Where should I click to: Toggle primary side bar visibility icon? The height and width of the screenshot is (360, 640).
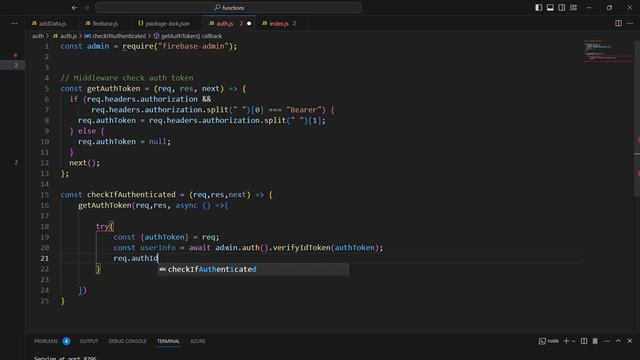point(539,7)
